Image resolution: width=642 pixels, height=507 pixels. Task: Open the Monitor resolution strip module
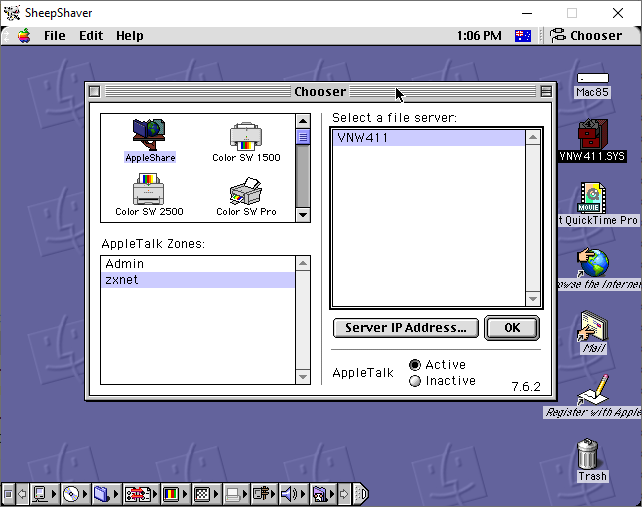[206, 494]
